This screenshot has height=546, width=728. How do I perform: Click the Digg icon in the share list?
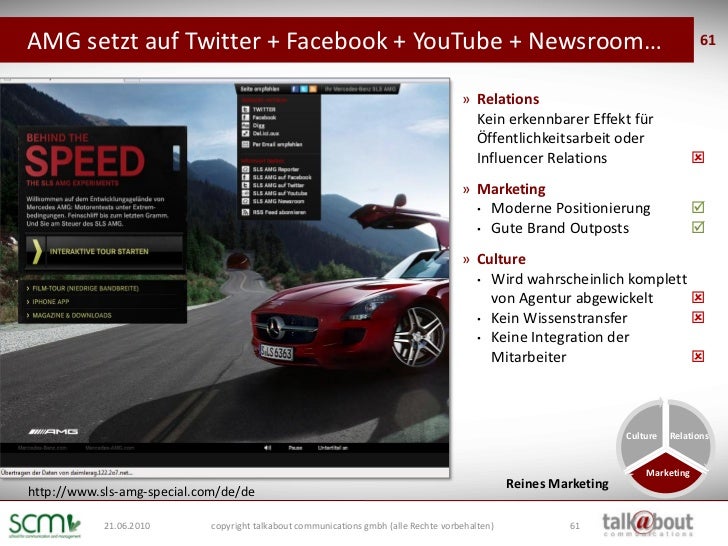click(x=246, y=125)
